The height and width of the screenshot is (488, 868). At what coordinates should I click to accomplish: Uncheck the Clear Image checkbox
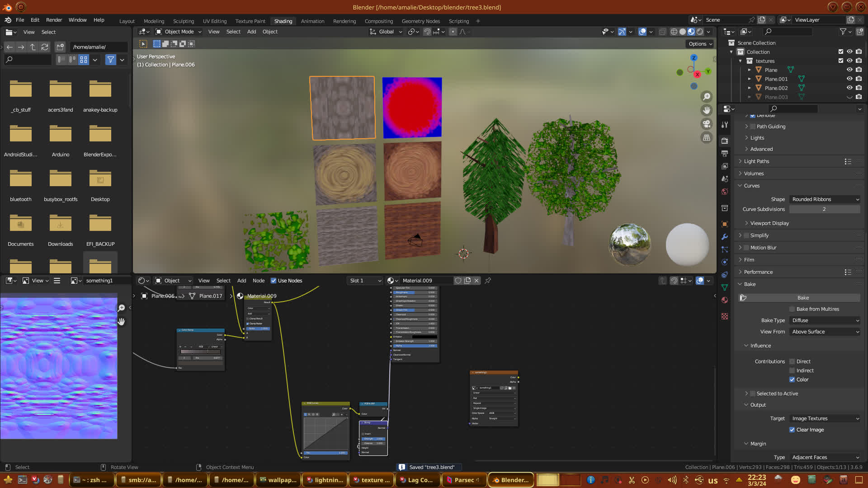pyautogui.click(x=792, y=430)
